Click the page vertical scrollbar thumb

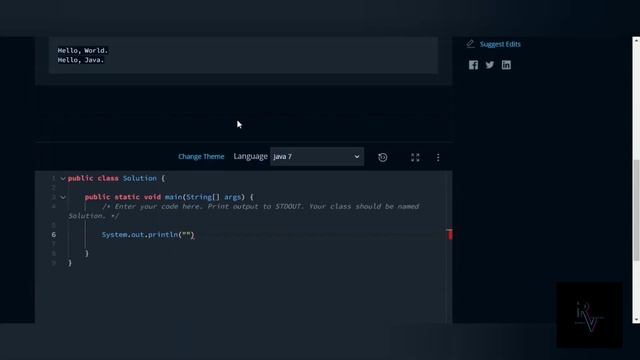pos(636,210)
